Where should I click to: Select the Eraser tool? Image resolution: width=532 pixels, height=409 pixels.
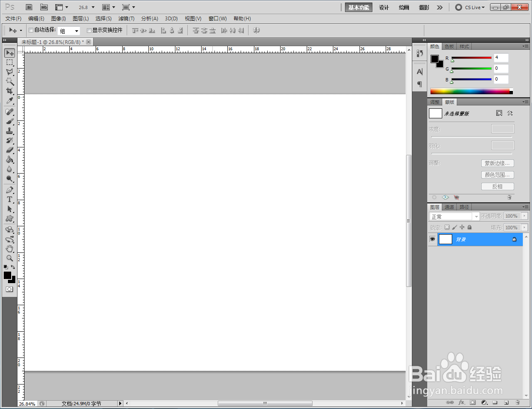pyautogui.click(x=10, y=150)
